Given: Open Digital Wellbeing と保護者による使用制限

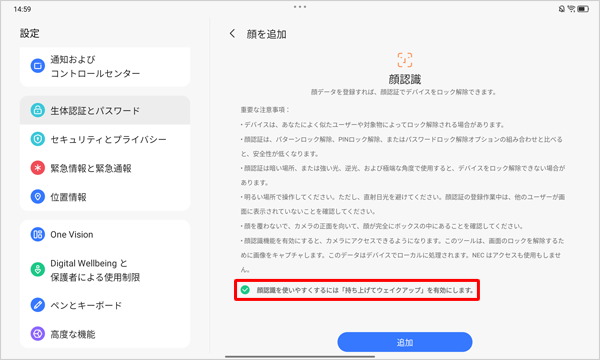Looking at the screenshot, I should (105, 270).
